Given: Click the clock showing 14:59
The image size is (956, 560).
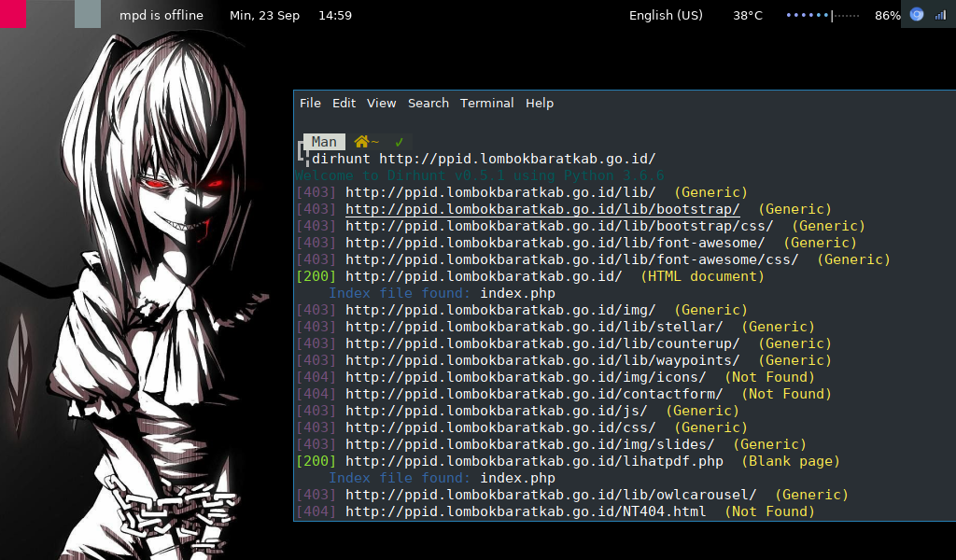Looking at the screenshot, I should 335,15.
